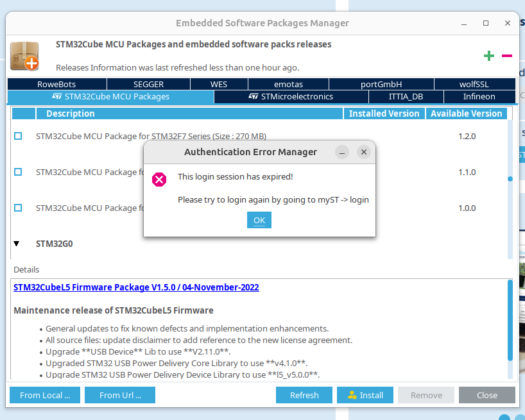Check the checkbox for the 1.1.0 package
This screenshot has height=420, width=525.
click(x=17, y=171)
